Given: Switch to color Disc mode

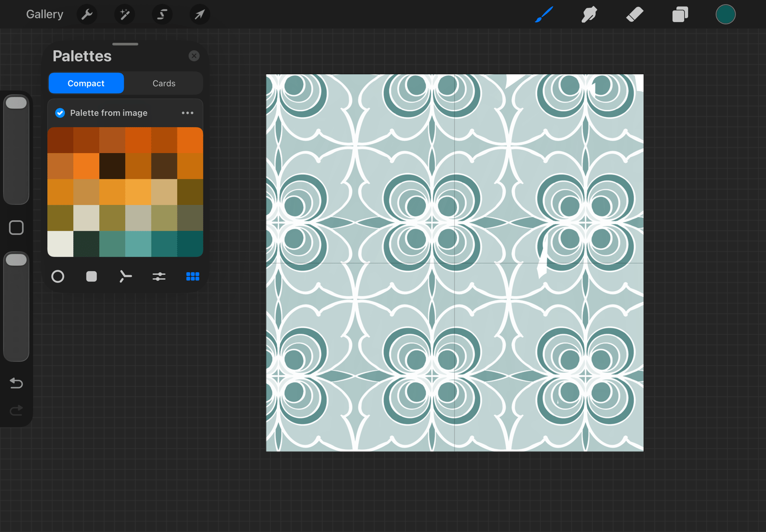Looking at the screenshot, I should tap(58, 276).
